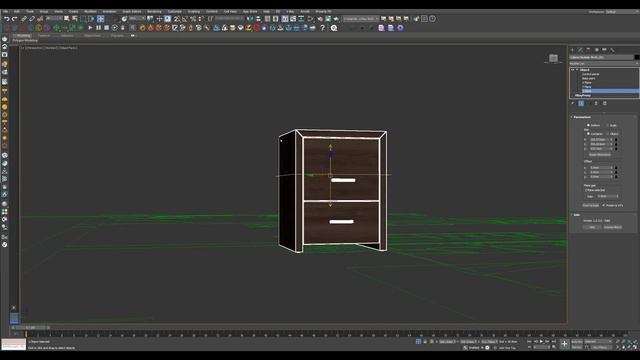
Task: Toggle the Snaps Toggle icon
Action: 177,19
